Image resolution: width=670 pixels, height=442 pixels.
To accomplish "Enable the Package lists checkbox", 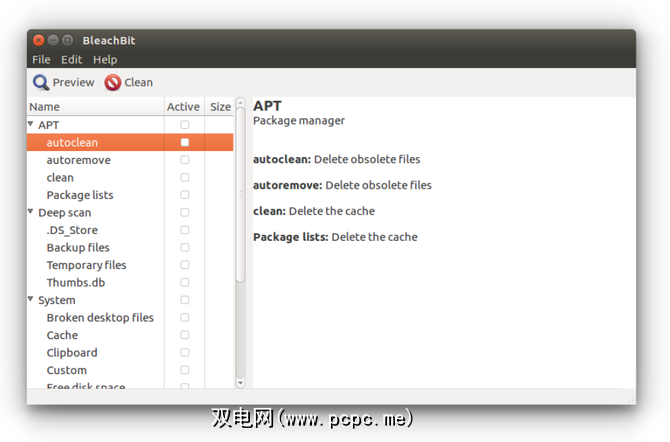I will (185, 195).
